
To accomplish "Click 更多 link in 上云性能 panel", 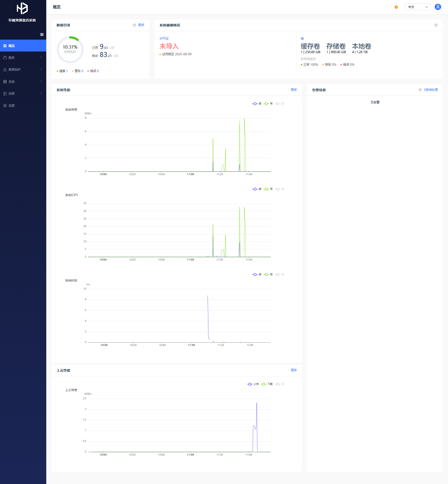I will [294, 370].
